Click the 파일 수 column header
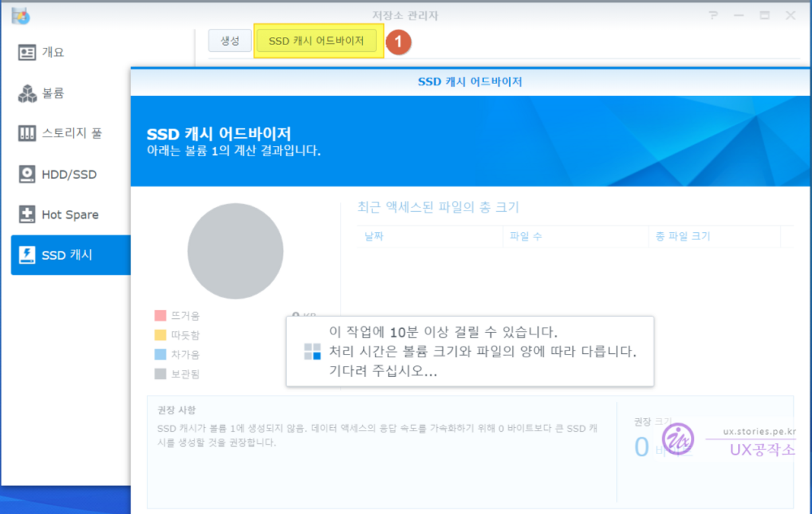The width and height of the screenshot is (812, 514). pos(525,236)
